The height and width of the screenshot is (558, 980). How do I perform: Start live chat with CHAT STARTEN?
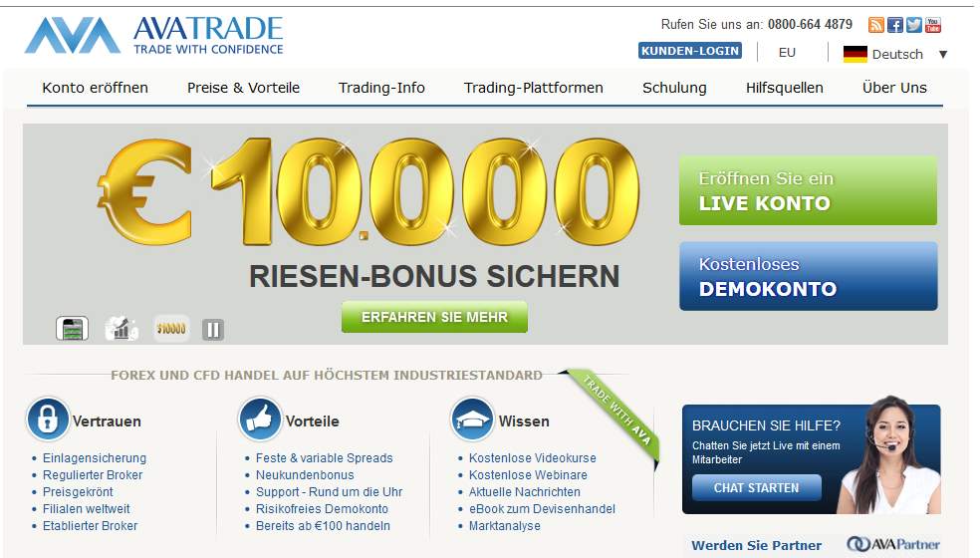(756, 488)
